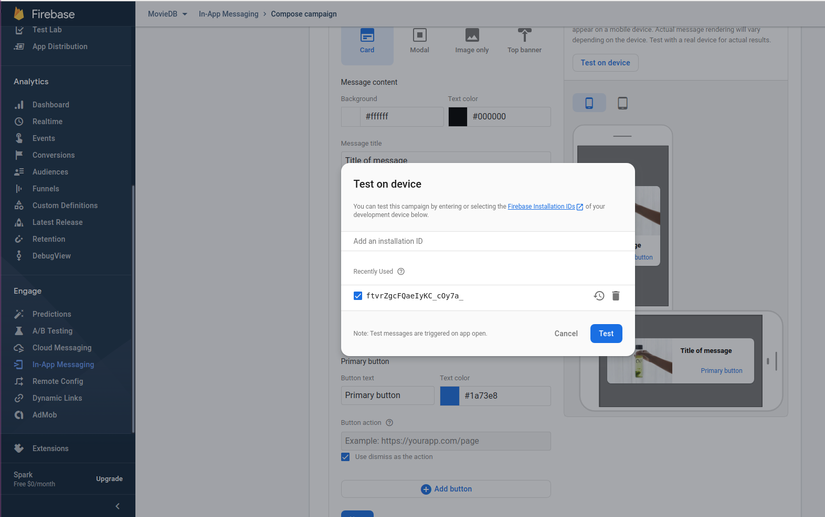
Task: Open AdMob icon in sidebar
Action: pos(19,415)
